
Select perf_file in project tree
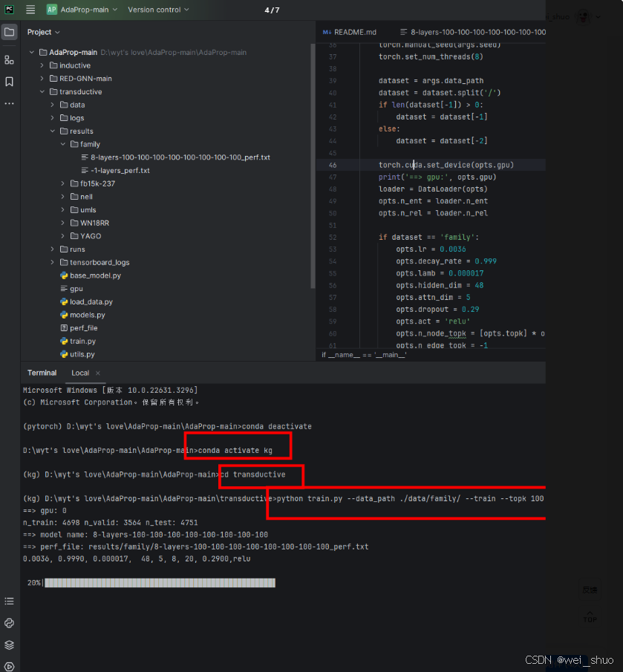(x=79, y=328)
